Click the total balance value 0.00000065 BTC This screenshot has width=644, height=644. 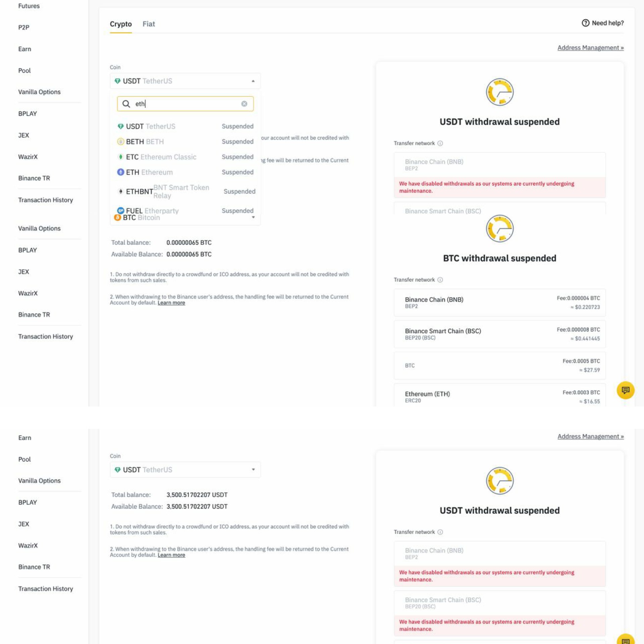coord(189,243)
